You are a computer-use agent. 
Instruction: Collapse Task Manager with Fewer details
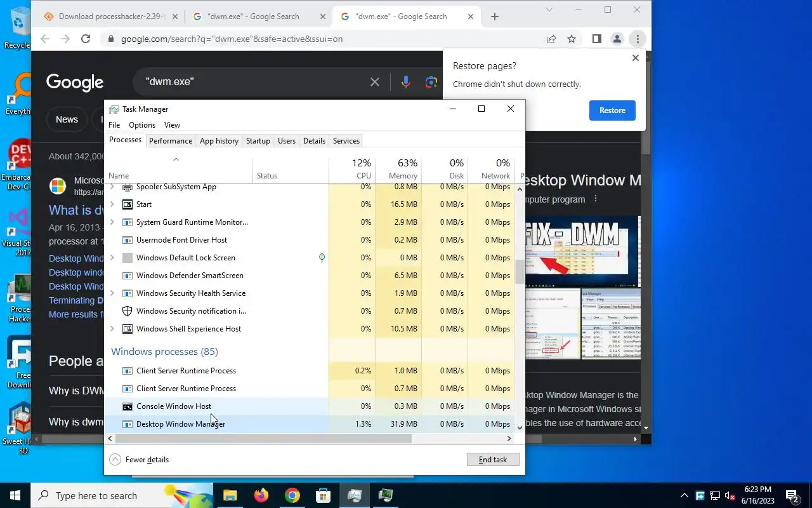[x=139, y=460]
